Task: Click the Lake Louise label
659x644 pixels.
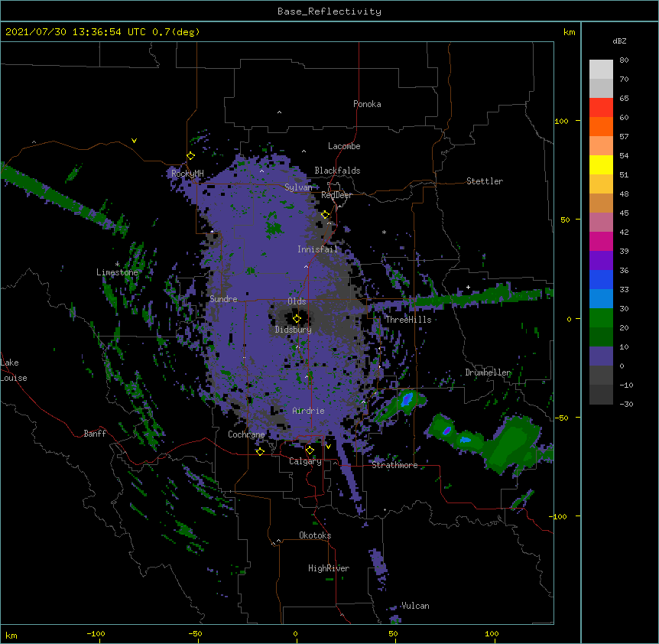Action: coord(14,370)
